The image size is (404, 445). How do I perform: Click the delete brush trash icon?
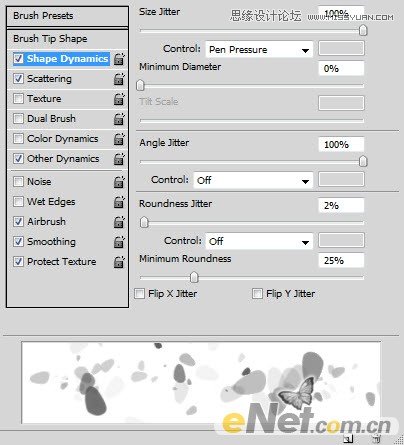[377, 439]
